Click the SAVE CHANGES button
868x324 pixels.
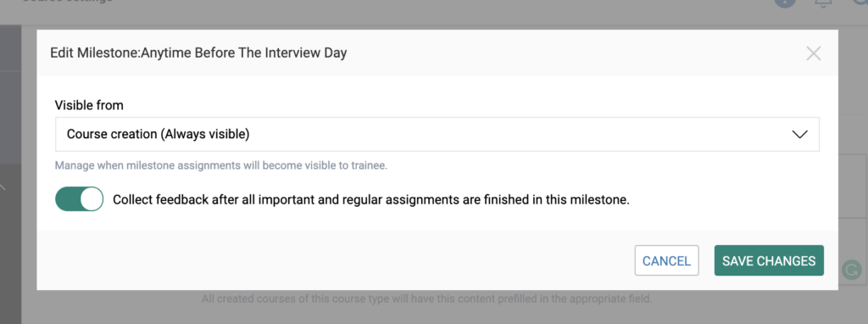(769, 260)
